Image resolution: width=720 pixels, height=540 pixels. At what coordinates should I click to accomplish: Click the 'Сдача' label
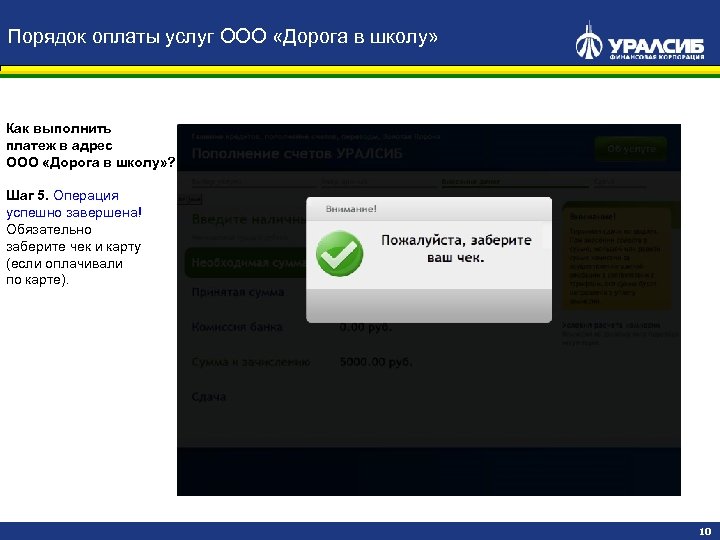[208, 397]
